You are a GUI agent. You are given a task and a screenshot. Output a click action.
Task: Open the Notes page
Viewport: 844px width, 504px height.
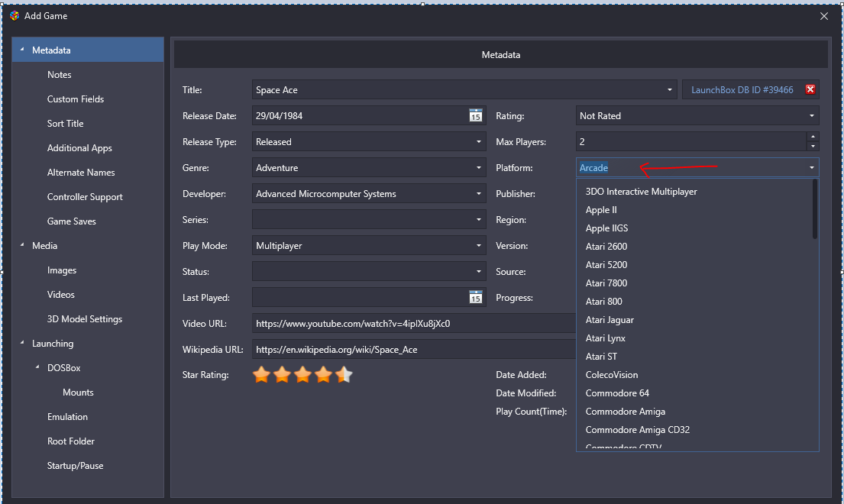point(60,75)
